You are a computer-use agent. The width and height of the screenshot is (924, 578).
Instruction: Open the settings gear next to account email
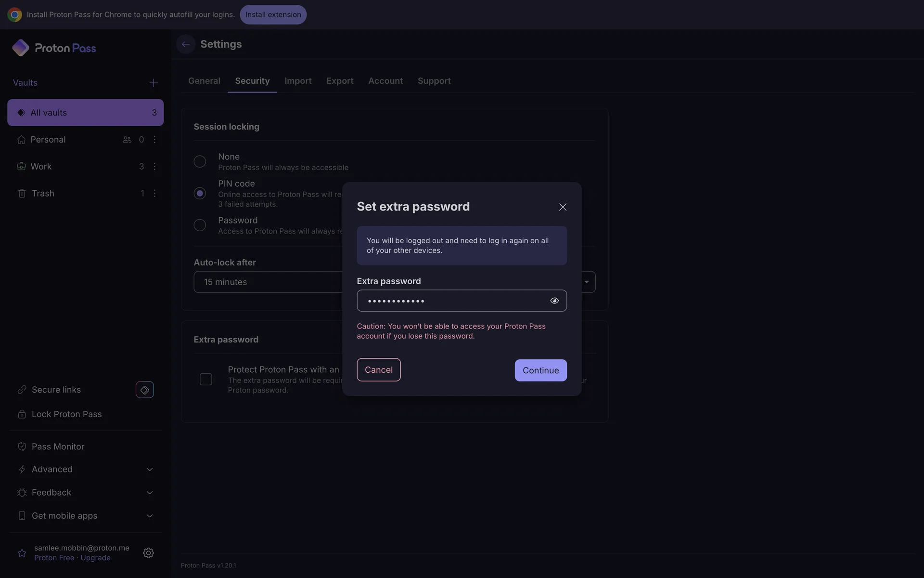click(148, 553)
